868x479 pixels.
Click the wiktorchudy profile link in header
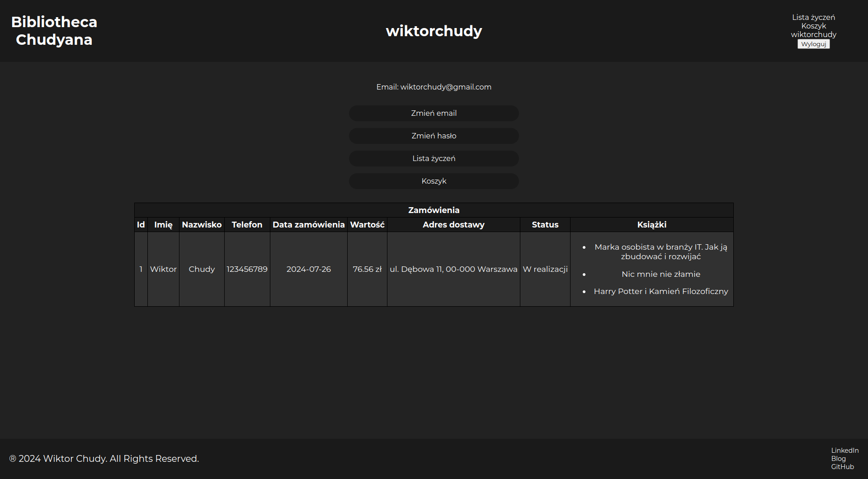[813, 34]
